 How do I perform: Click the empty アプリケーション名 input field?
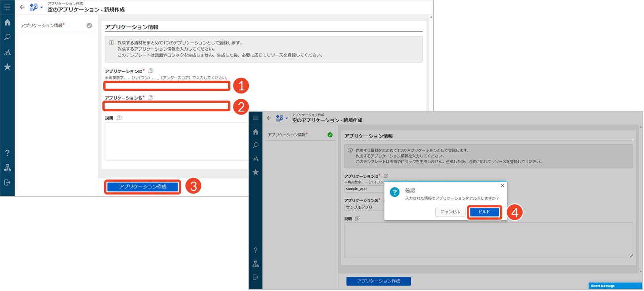tap(167, 106)
